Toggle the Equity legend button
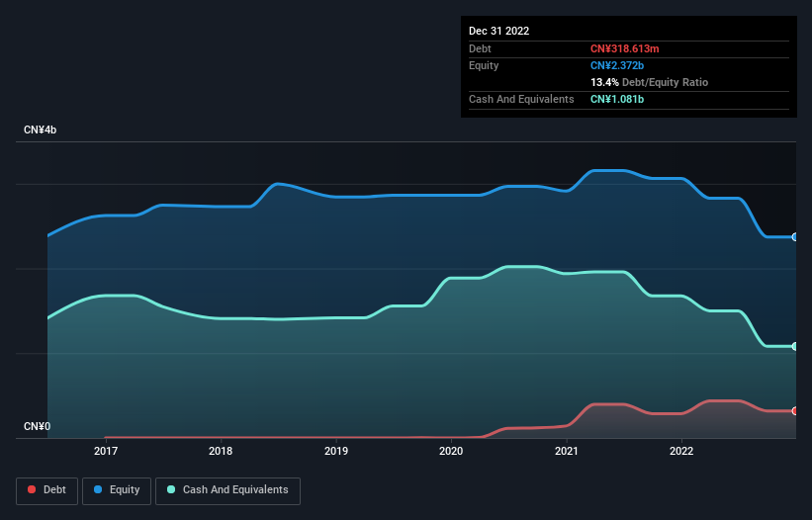Screen dimensions: 812x520 click(x=117, y=490)
